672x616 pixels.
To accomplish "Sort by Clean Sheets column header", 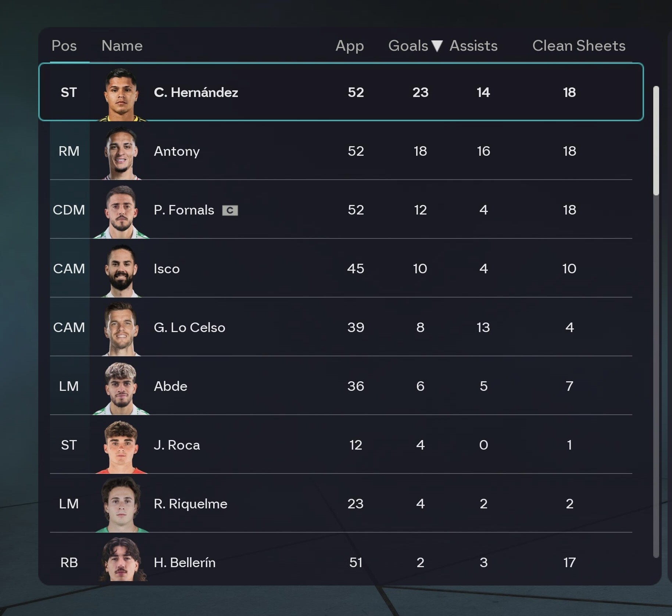I will coord(579,46).
